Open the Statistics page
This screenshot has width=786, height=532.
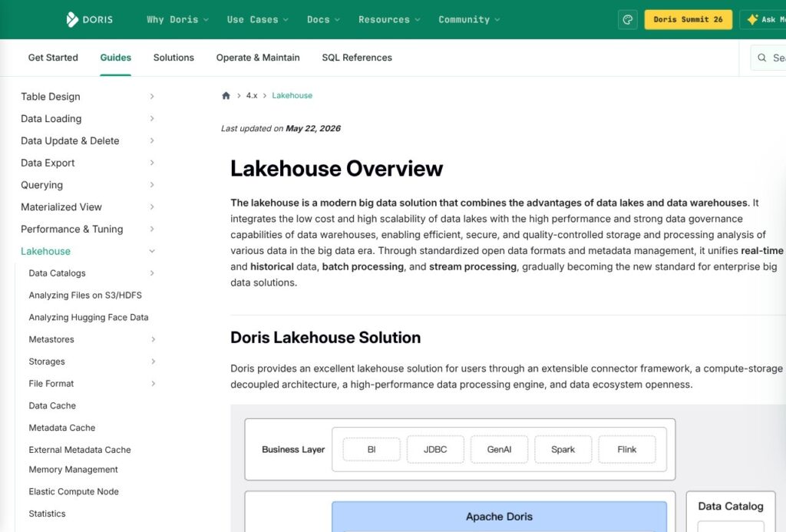click(x=47, y=514)
